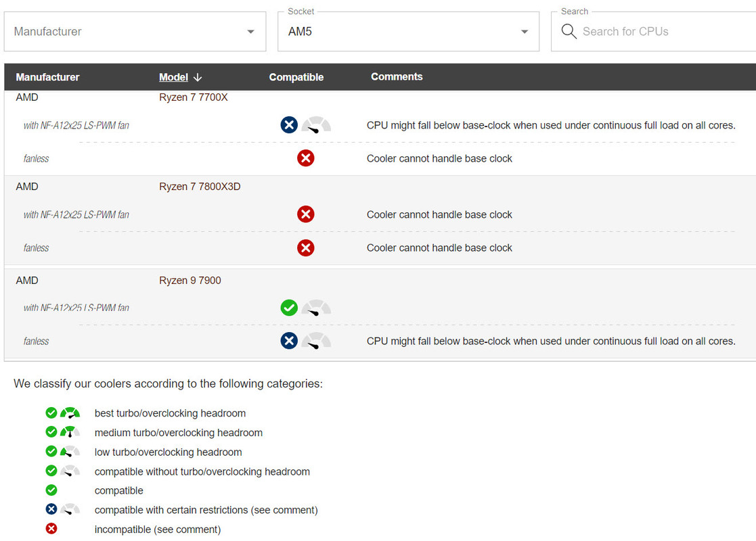756x541 pixels.
Task: Click legend gauge icon for medium headroom
Action: click(x=70, y=432)
